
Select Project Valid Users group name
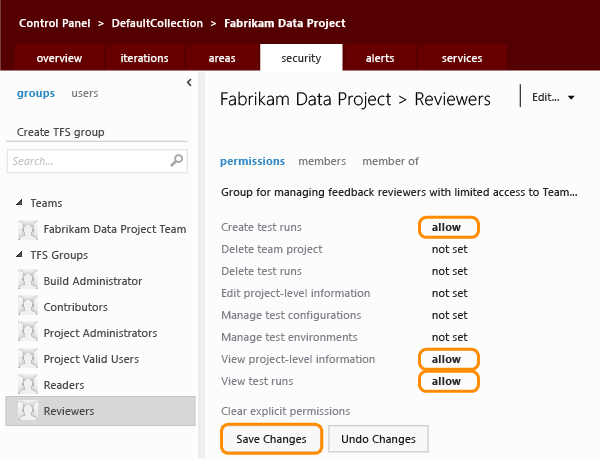(x=91, y=359)
